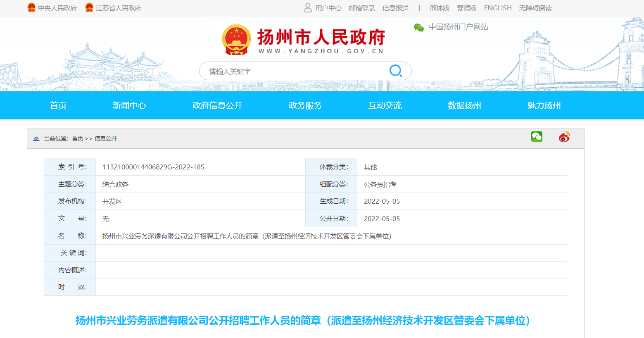Click the home icon in the breadcrumb bar

click(36, 138)
